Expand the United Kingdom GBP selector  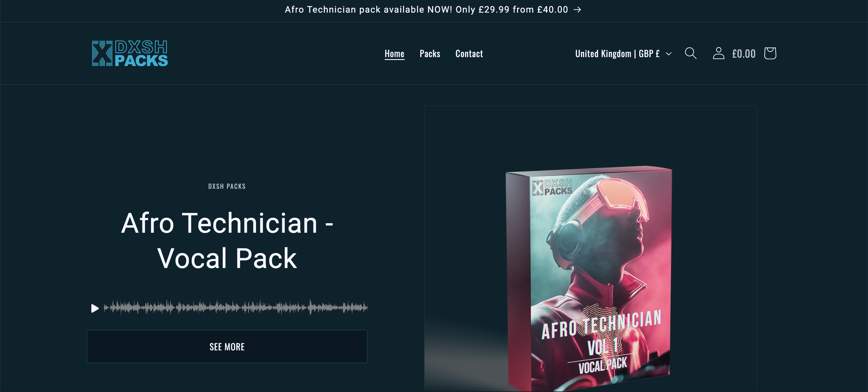[x=623, y=54]
